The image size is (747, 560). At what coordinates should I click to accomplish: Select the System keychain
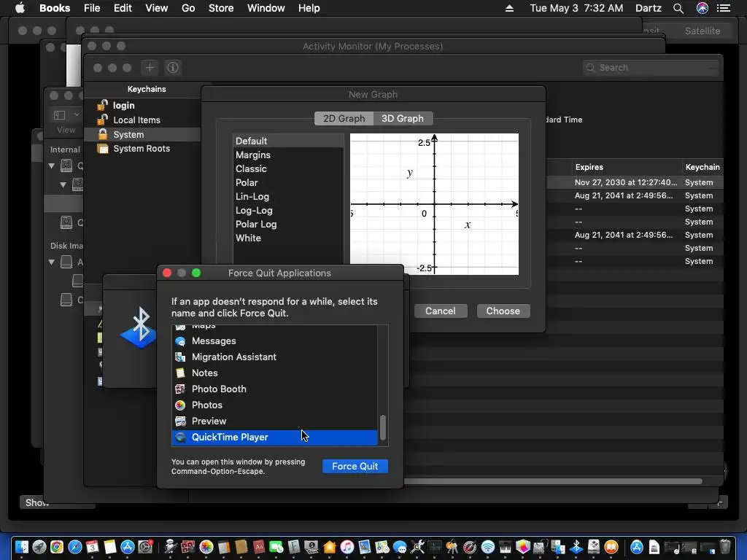pos(142,135)
